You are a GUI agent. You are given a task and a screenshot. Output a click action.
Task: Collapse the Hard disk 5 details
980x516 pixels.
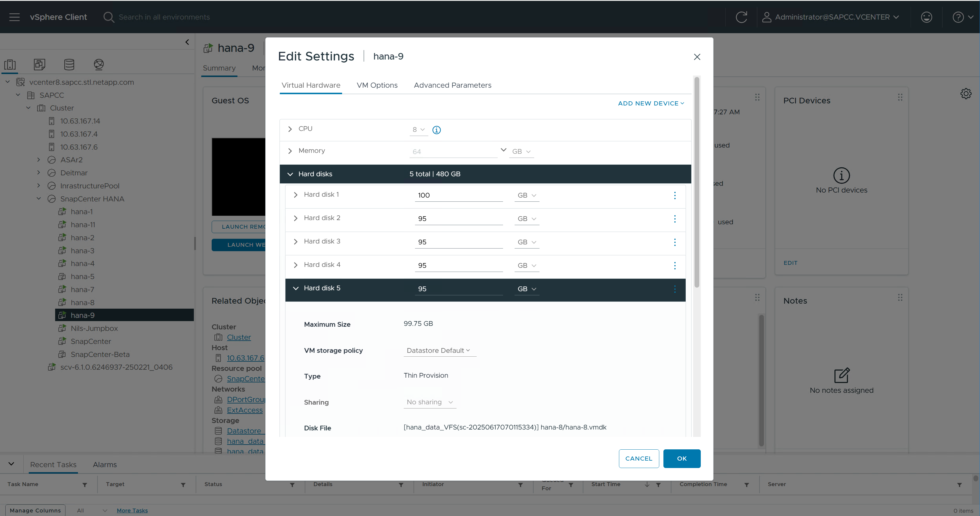(x=296, y=288)
